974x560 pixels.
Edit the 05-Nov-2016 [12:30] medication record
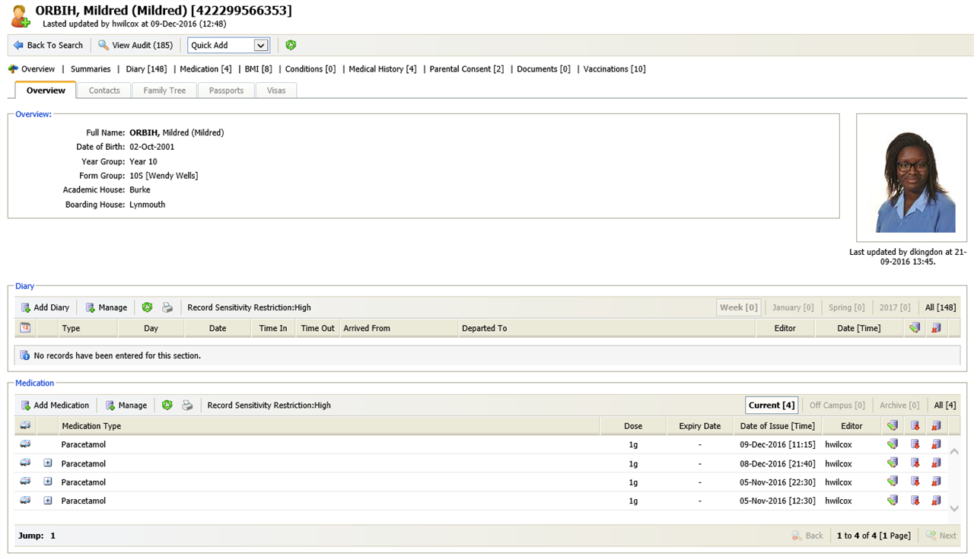coord(893,501)
